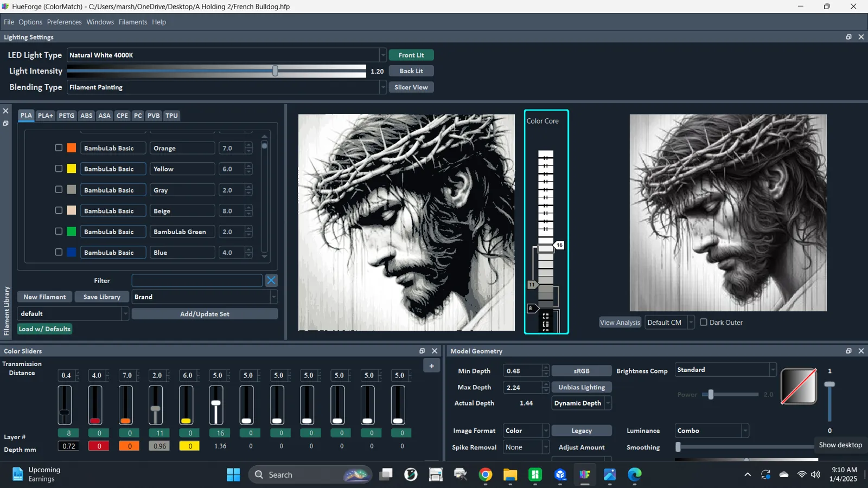This screenshot has width=868, height=488.
Task: Click the Orange filament color swatch
Action: pyautogui.click(x=71, y=147)
